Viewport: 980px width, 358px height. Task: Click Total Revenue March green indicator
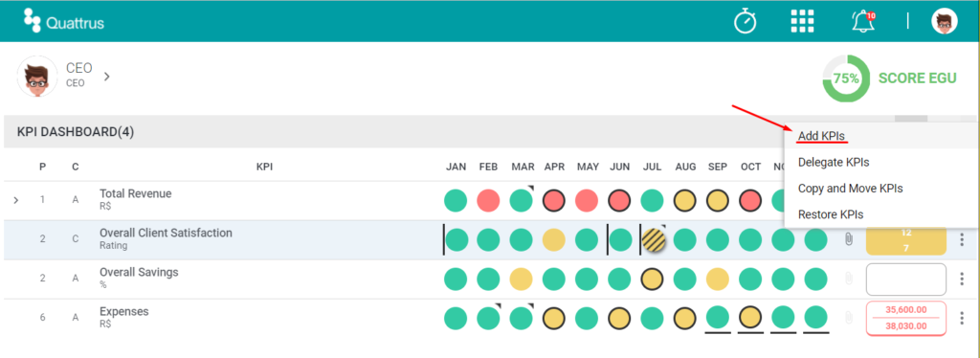522,201
